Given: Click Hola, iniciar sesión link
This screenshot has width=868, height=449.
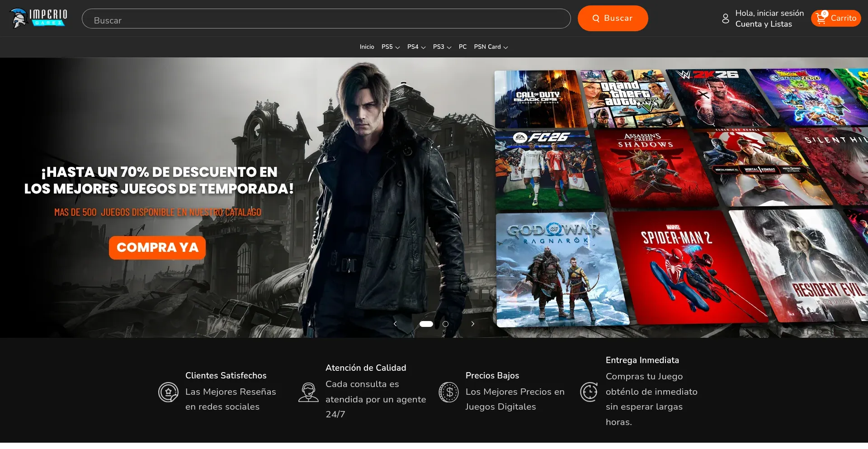Looking at the screenshot, I should [769, 13].
